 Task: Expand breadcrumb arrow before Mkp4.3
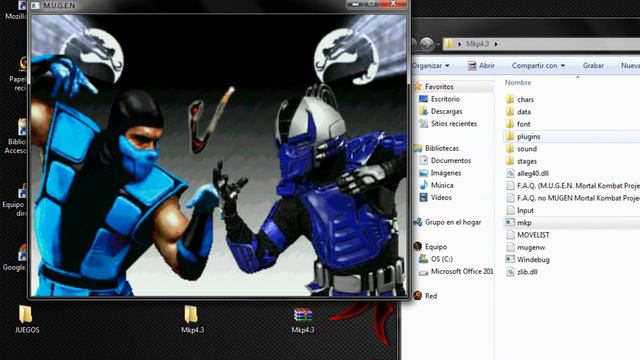tap(460, 44)
